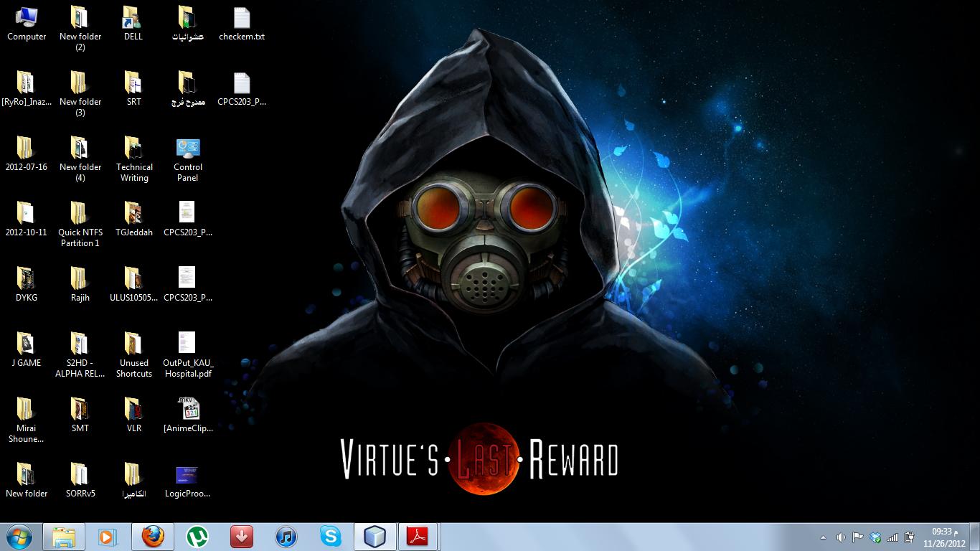Click the battery power plug tray icon
The image size is (980, 551).
pyautogui.click(x=910, y=537)
